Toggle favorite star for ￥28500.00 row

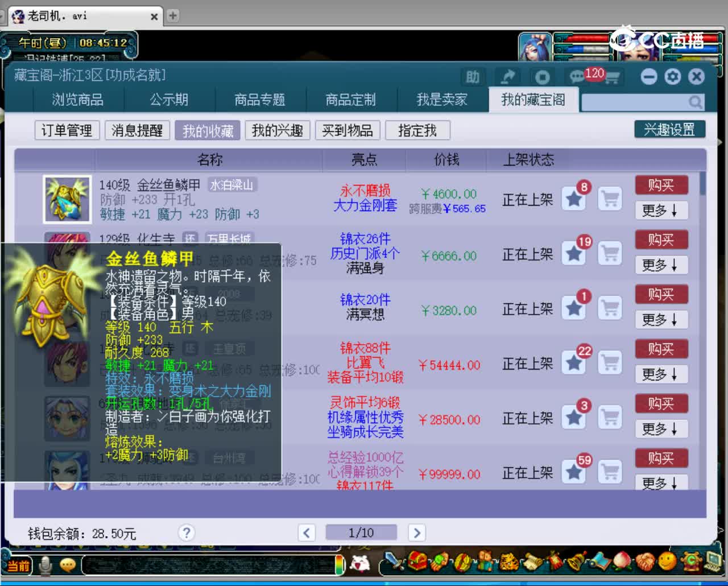pyautogui.click(x=574, y=417)
